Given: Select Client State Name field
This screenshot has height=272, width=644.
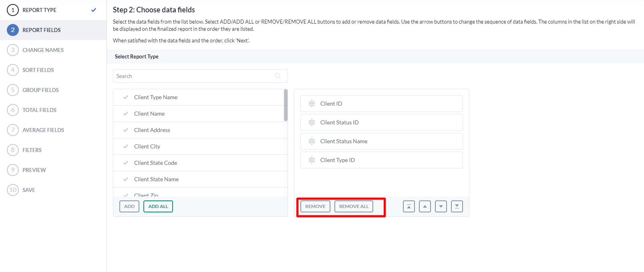Looking at the screenshot, I should (x=199, y=179).
